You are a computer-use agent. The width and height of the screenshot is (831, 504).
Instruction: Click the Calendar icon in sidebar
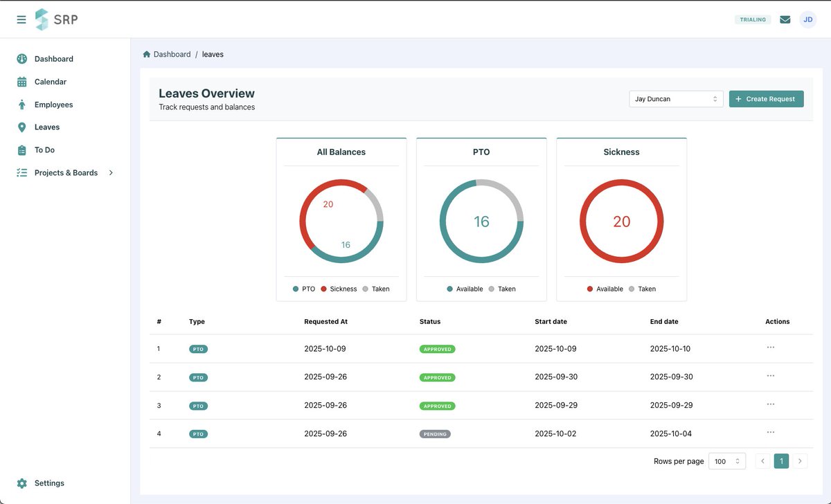tap(21, 82)
